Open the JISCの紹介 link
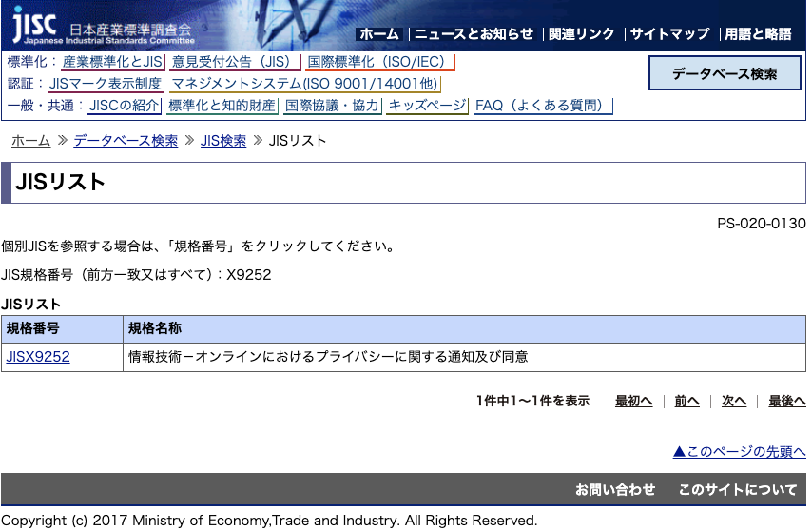 point(125,106)
